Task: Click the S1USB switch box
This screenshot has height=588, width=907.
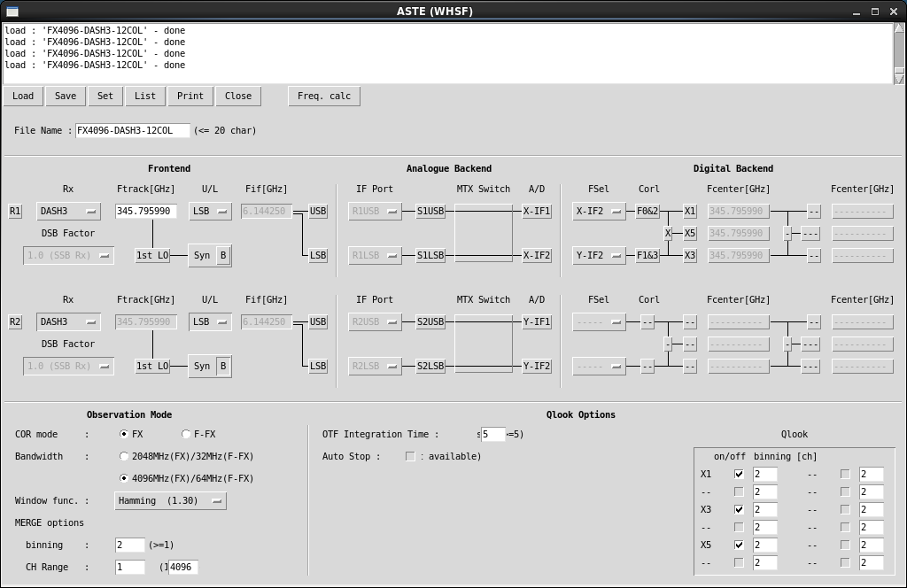Action: click(x=431, y=211)
